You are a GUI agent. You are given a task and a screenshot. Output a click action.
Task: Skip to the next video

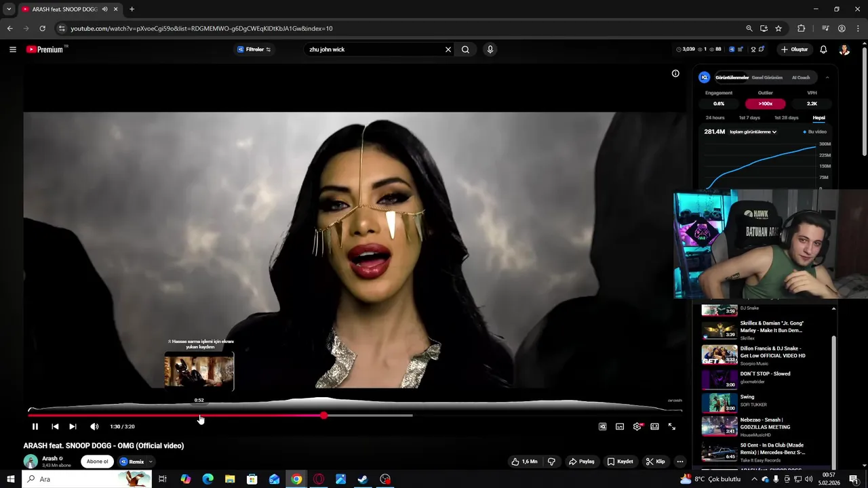pos(73,426)
